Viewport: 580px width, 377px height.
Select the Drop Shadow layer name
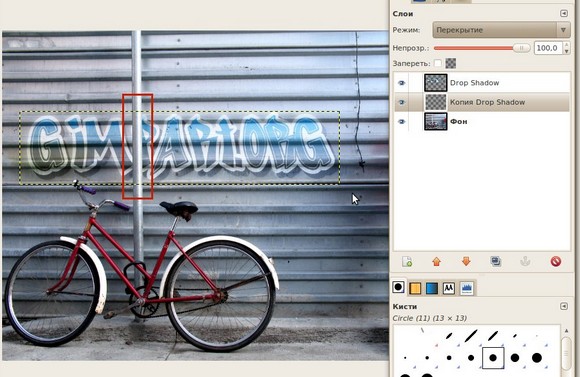pyautogui.click(x=475, y=83)
